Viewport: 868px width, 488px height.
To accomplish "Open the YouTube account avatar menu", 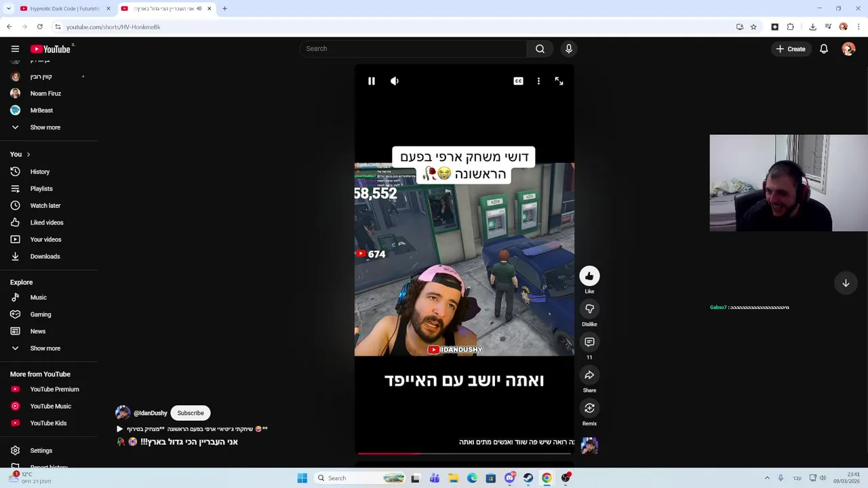I will pos(848,49).
